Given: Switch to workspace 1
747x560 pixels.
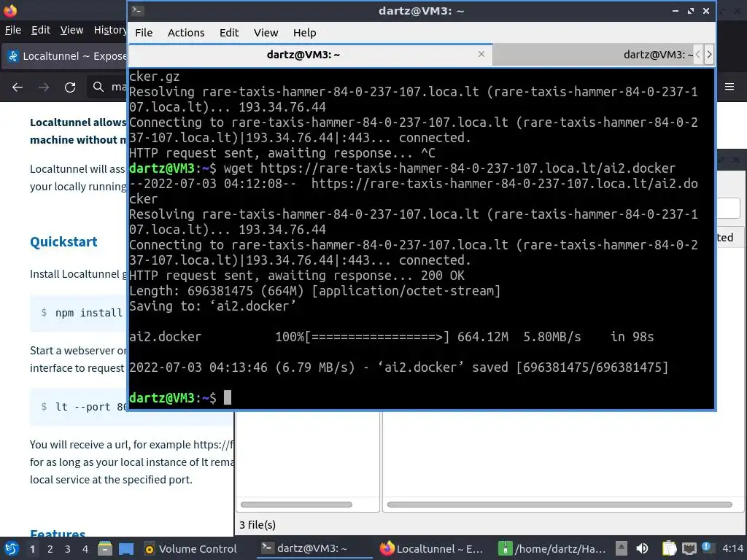Looking at the screenshot, I should pos(32,549).
